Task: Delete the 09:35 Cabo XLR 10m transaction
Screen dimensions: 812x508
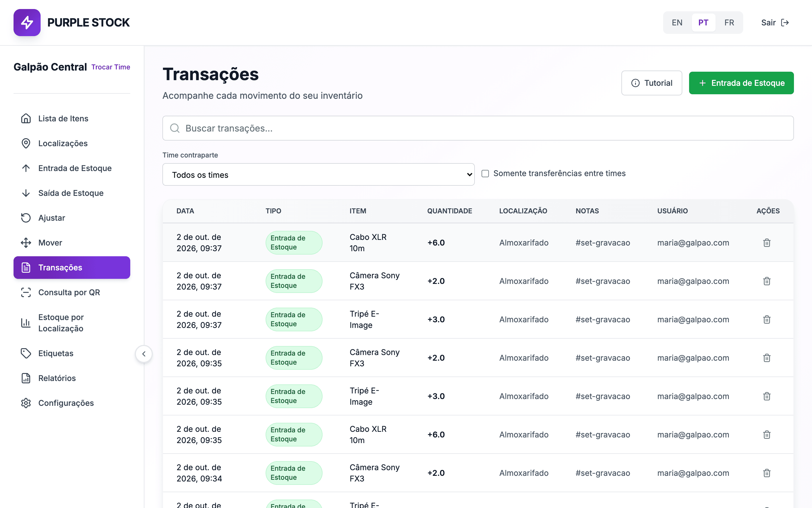Action: [x=767, y=434]
